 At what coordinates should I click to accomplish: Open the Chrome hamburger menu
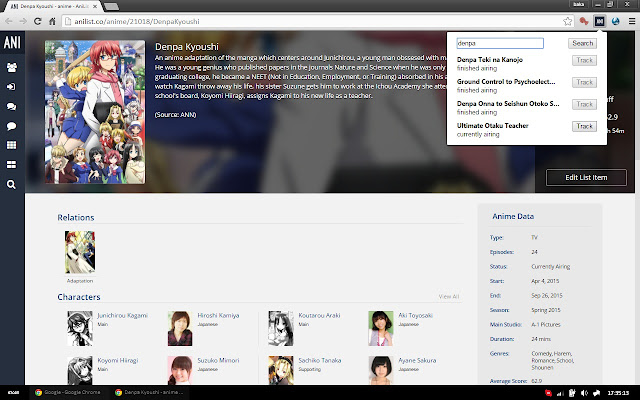(631, 21)
